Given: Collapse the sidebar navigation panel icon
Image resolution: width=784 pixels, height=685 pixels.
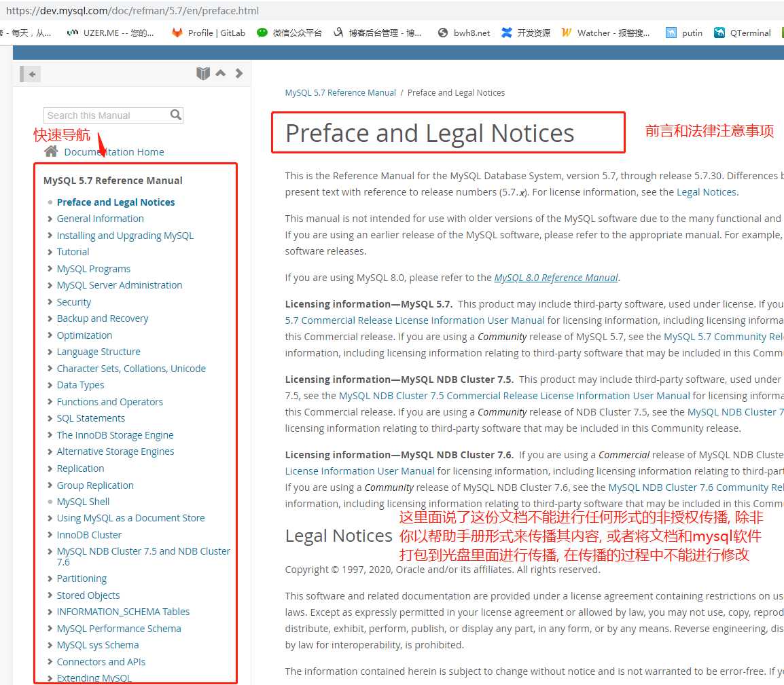Looking at the screenshot, I should point(29,74).
